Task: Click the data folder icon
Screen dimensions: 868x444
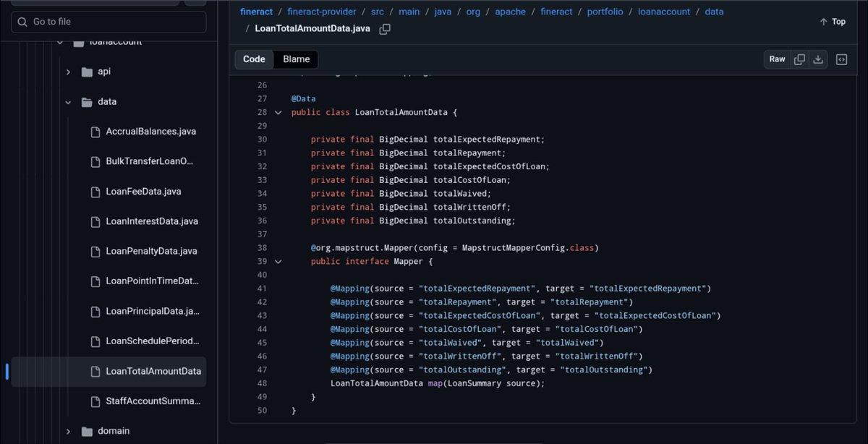Action: [x=87, y=102]
